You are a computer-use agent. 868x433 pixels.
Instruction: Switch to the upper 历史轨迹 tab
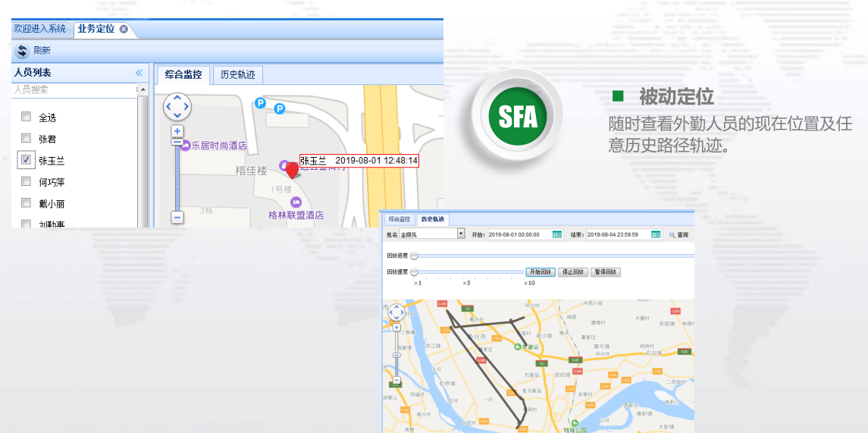(x=237, y=74)
